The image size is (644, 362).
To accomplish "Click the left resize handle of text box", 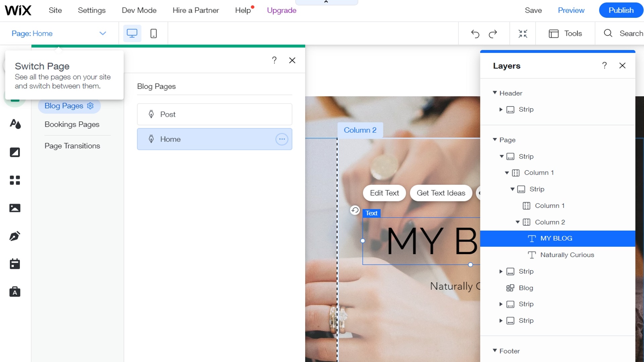I will coord(363,241).
